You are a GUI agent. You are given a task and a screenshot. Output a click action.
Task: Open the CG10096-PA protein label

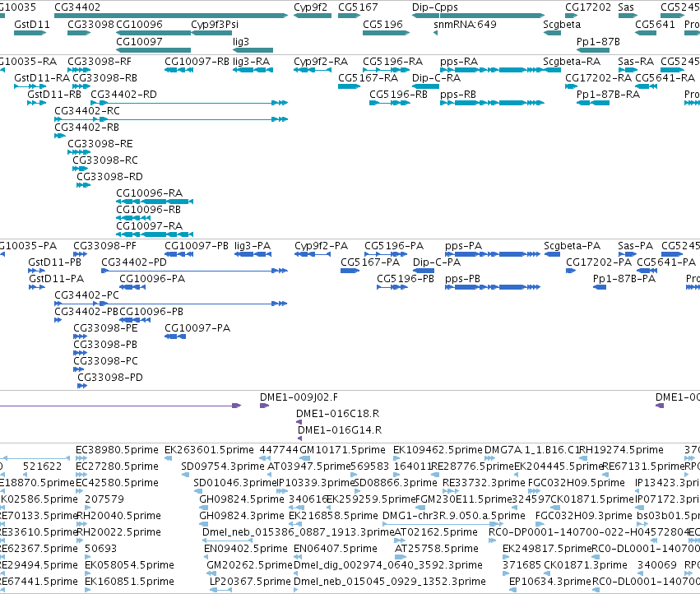pyautogui.click(x=152, y=279)
